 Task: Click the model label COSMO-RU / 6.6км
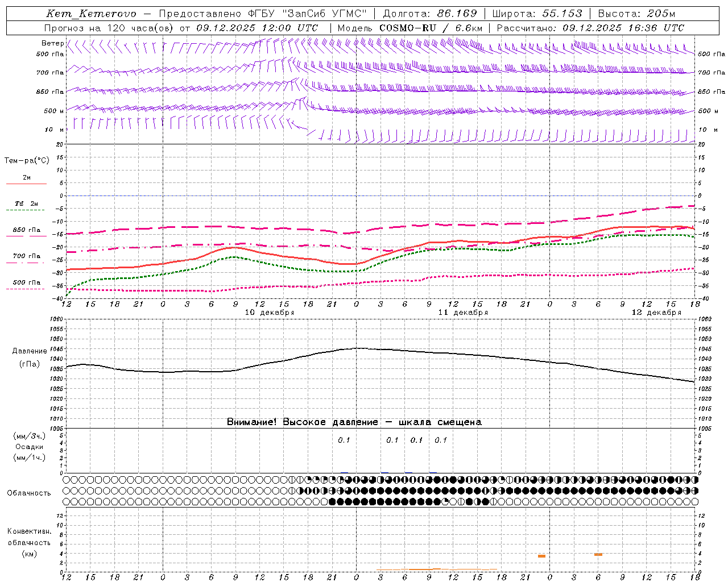(431, 28)
